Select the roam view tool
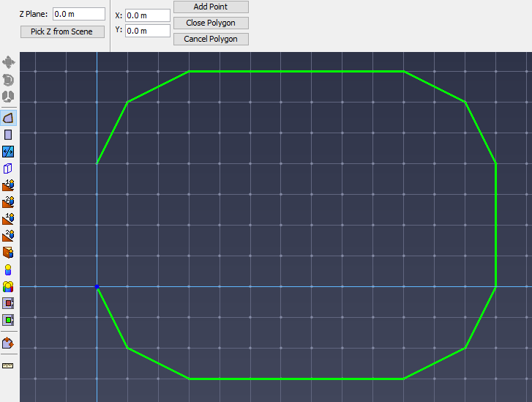 click(x=8, y=97)
